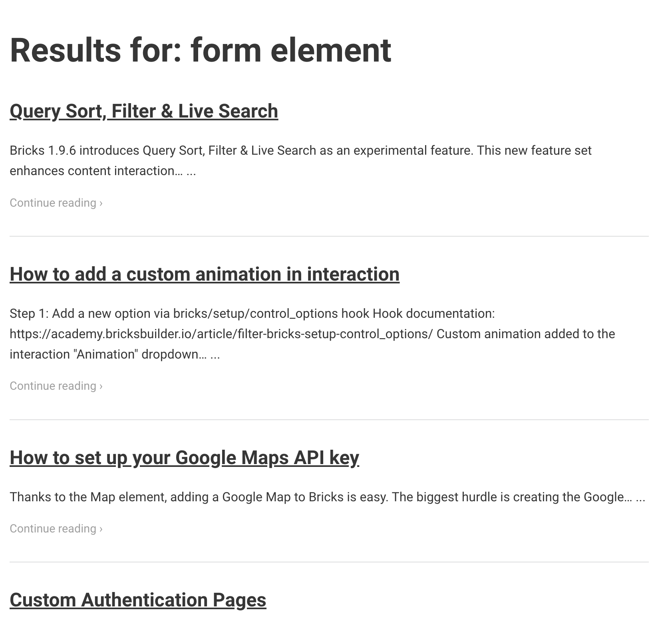Image resolution: width=672 pixels, height=618 pixels.
Task: Click the academy.bricksbuilder.io URL text
Action: point(221,334)
